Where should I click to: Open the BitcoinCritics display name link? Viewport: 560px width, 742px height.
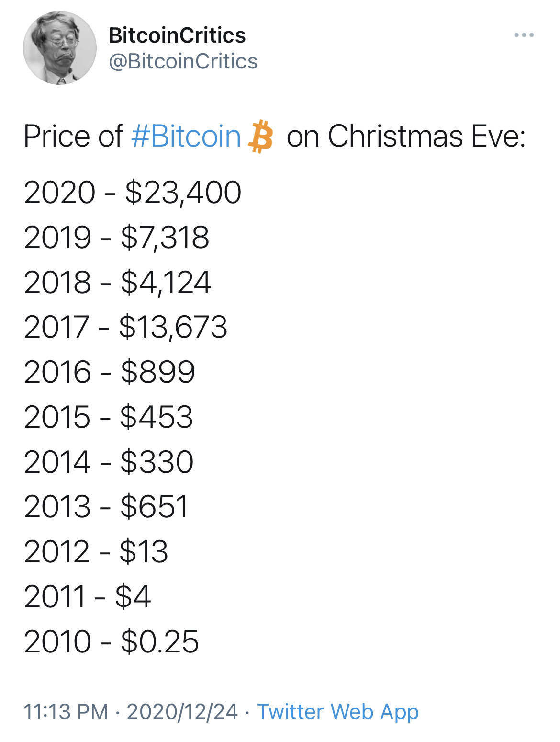click(177, 35)
